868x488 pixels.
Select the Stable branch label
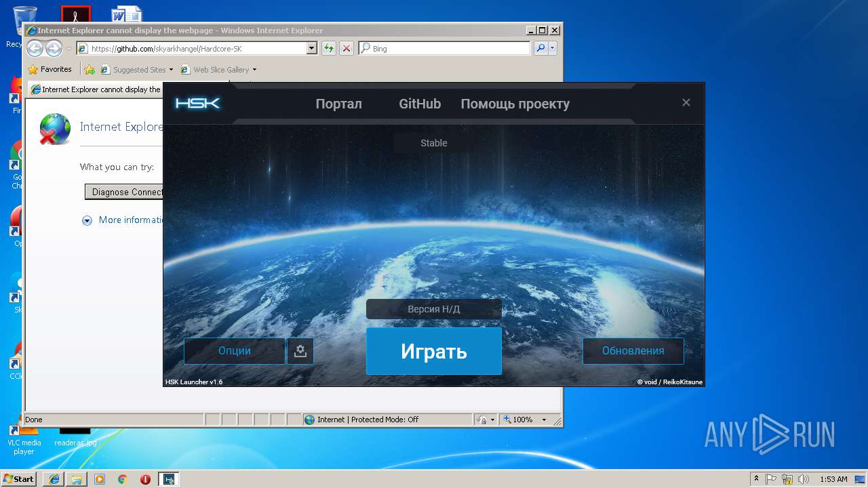[x=434, y=143]
